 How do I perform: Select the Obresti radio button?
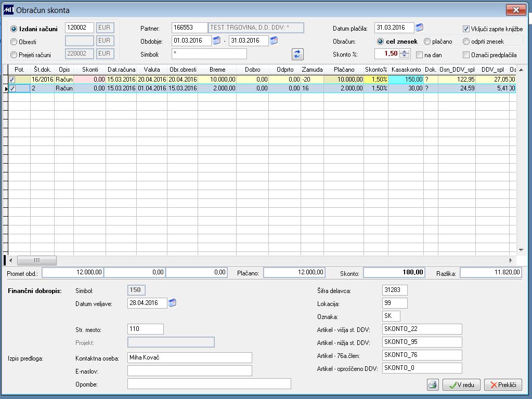coord(14,42)
